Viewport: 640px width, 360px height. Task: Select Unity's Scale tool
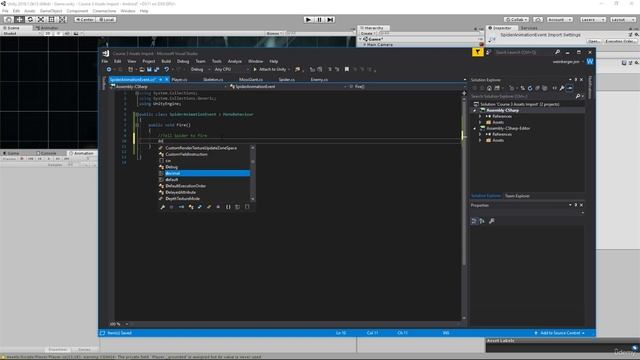pos(41,19)
